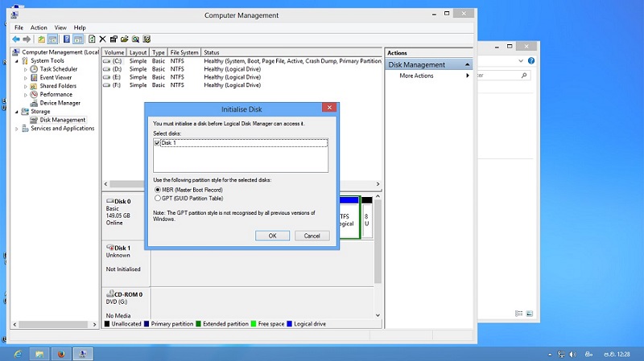Expand the Shared Folders node

click(x=26, y=87)
